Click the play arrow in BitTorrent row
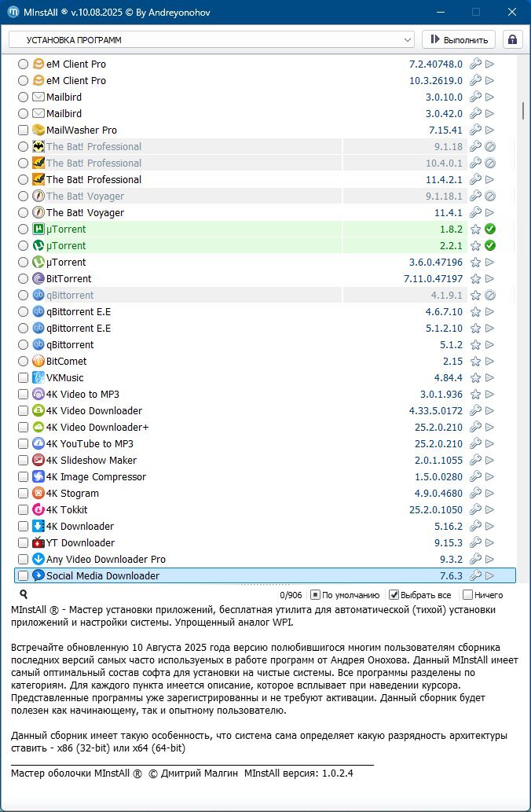The height and width of the screenshot is (812, 531). [490, 278]
